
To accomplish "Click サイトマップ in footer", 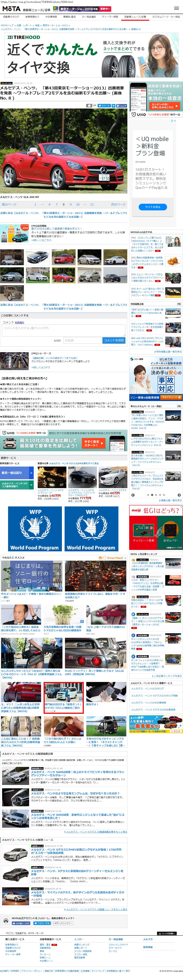I will [98, 970].
